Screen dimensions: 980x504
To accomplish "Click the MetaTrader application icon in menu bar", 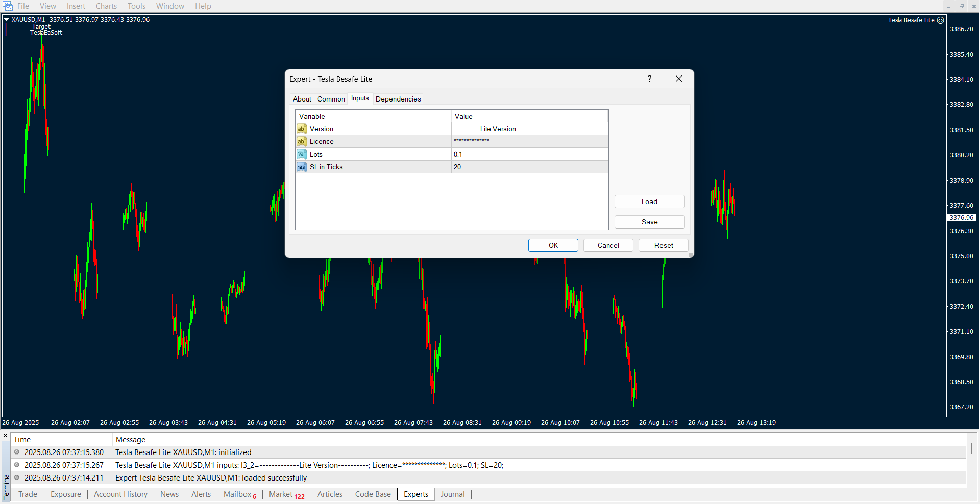I will 8,6.
